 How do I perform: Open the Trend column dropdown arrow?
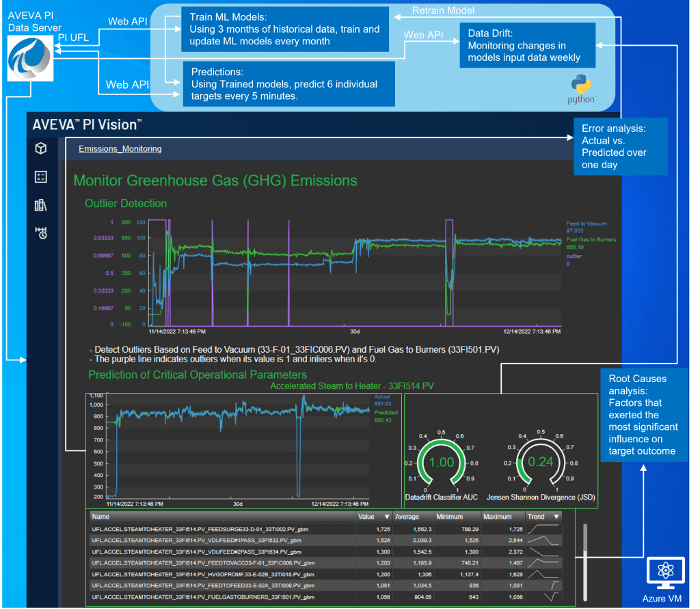tap(556, 517)
